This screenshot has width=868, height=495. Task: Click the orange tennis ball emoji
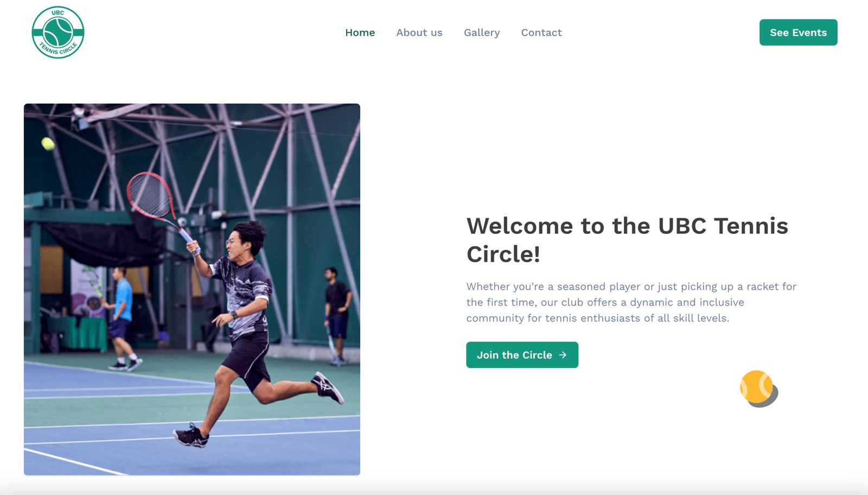(x=756, y=386)
